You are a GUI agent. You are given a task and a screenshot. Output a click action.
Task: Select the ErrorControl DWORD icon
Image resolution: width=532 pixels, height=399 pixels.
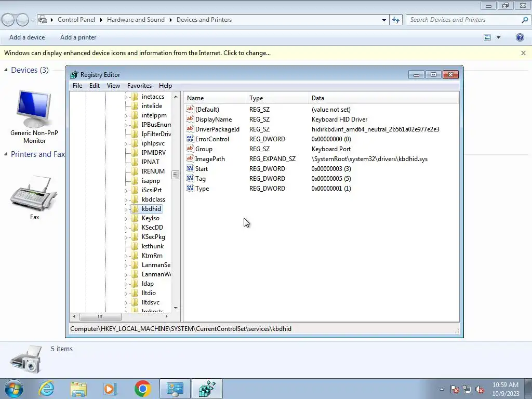pyautogui.click(x=190, y=139)
